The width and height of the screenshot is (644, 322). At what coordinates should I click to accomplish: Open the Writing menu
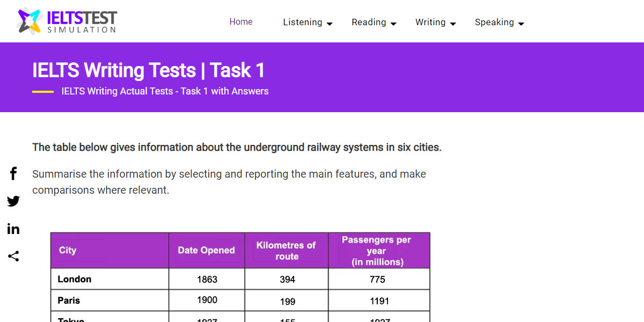(430, 22)
